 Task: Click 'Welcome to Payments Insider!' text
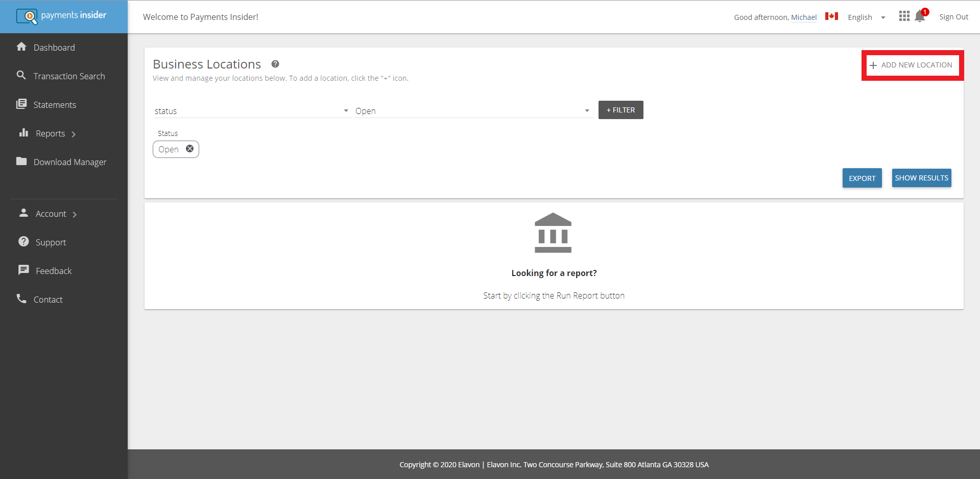(x=201, y=17)
